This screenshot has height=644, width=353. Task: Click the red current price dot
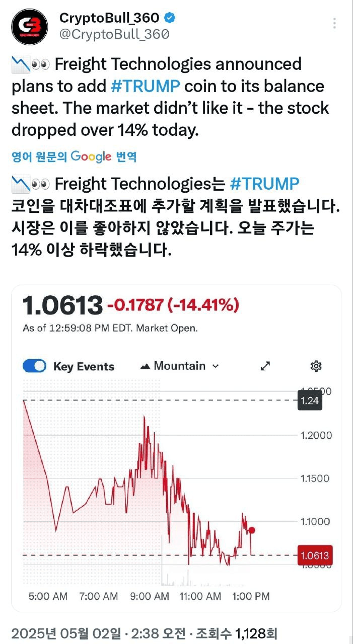(x=252, y=530)
